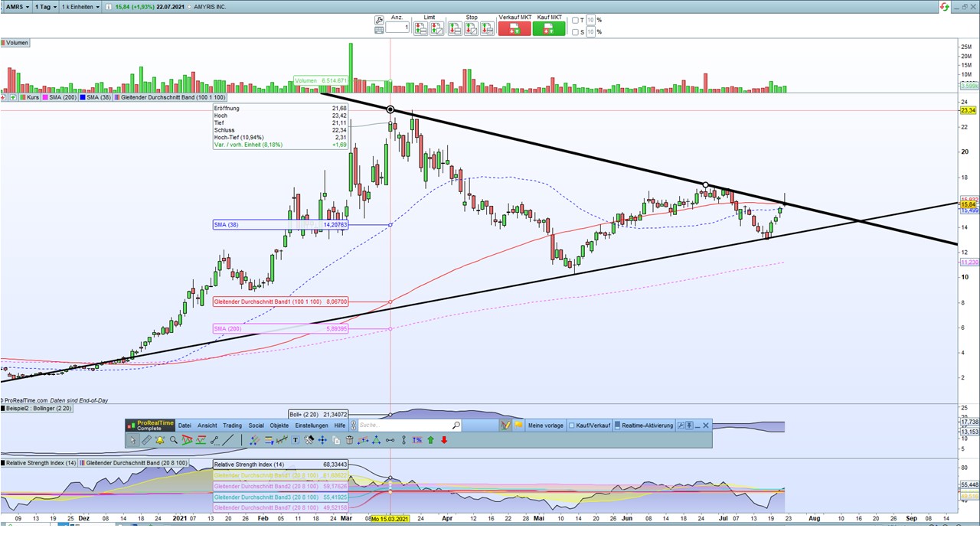The height and width of the screenshot is (551, 980).
Task: Open the Social menu
Action: coord(256,425)
